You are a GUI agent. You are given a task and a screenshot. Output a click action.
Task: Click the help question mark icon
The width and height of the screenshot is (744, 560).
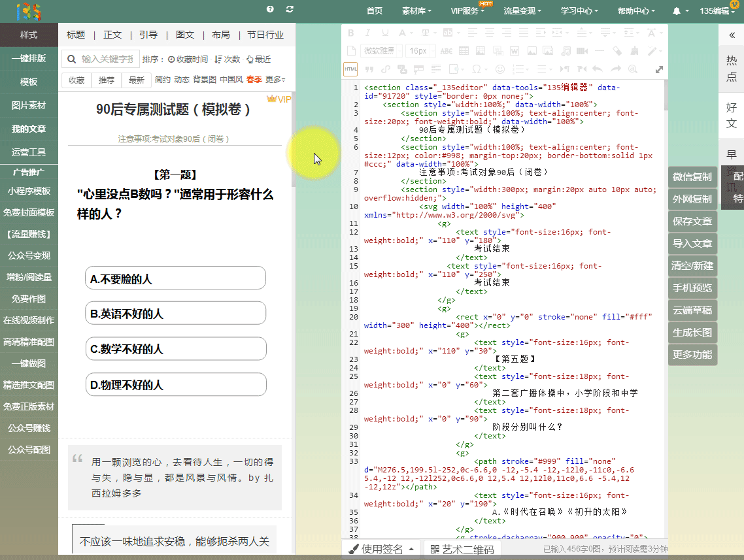(270, 9)
